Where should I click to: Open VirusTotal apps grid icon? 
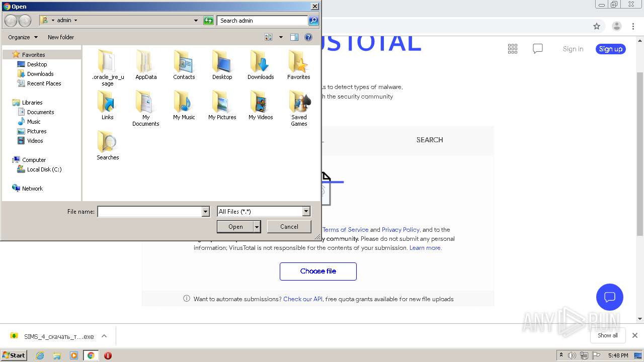[513, 49]
